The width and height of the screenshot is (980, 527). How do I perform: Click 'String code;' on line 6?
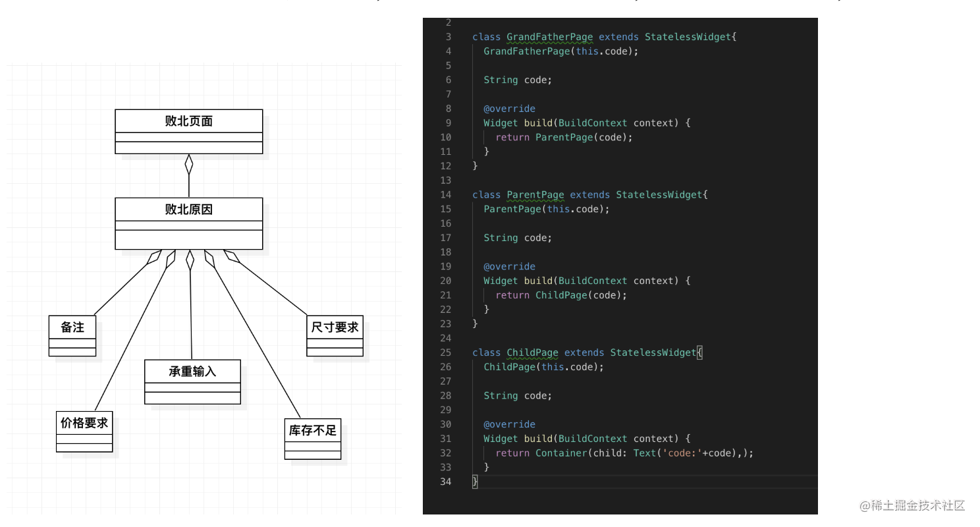tap(518, 80)
